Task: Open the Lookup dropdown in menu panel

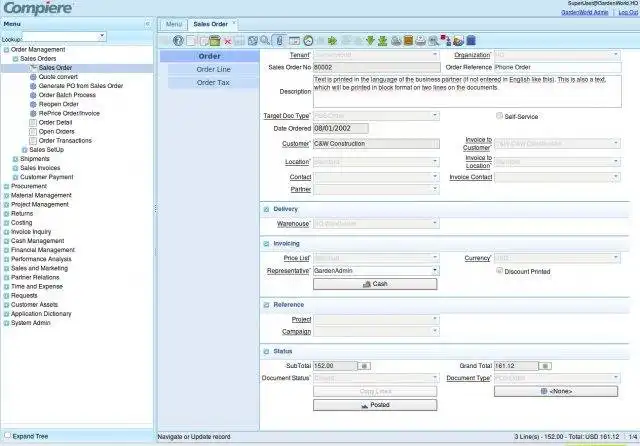Action: pos(102,37)
